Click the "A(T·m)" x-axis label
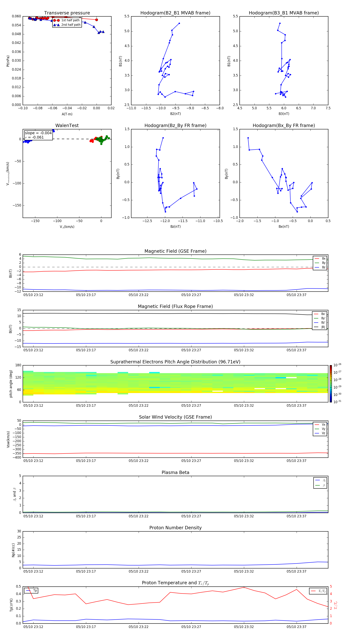Image resolution: width=351 pixels, height=644 pixels. point(67,114)
